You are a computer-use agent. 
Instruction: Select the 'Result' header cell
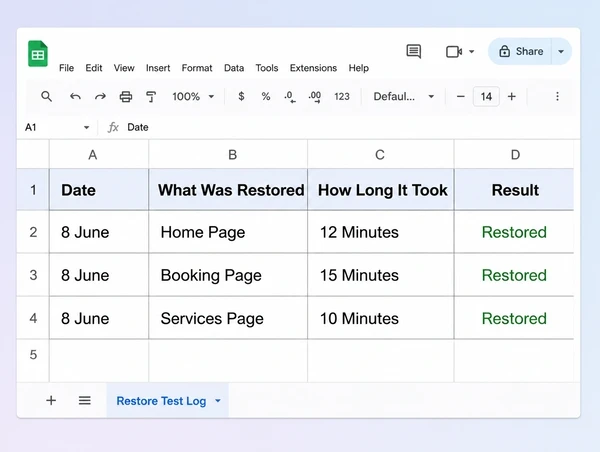tap(514, 190)
